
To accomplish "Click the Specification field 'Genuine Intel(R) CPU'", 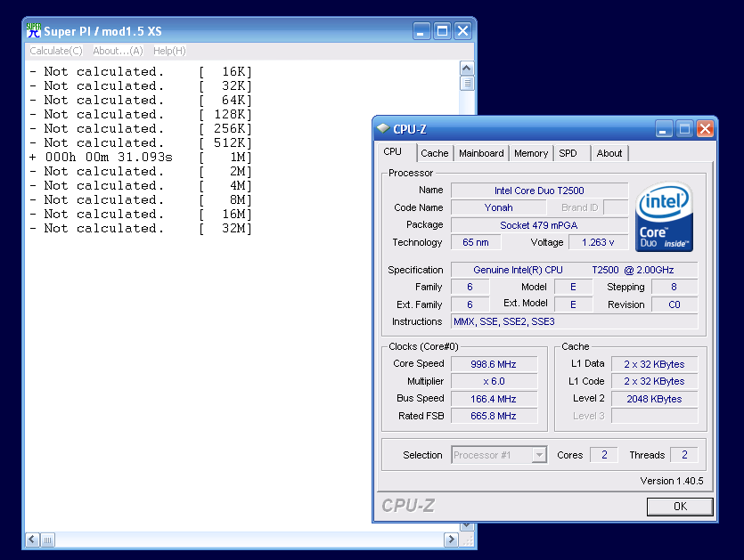I will (574, 270).
